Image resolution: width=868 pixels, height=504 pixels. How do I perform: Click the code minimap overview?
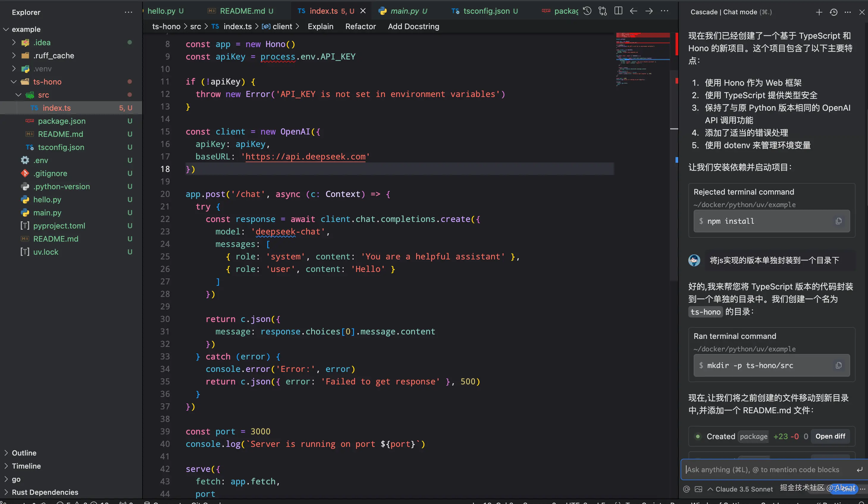click(643, 59)
